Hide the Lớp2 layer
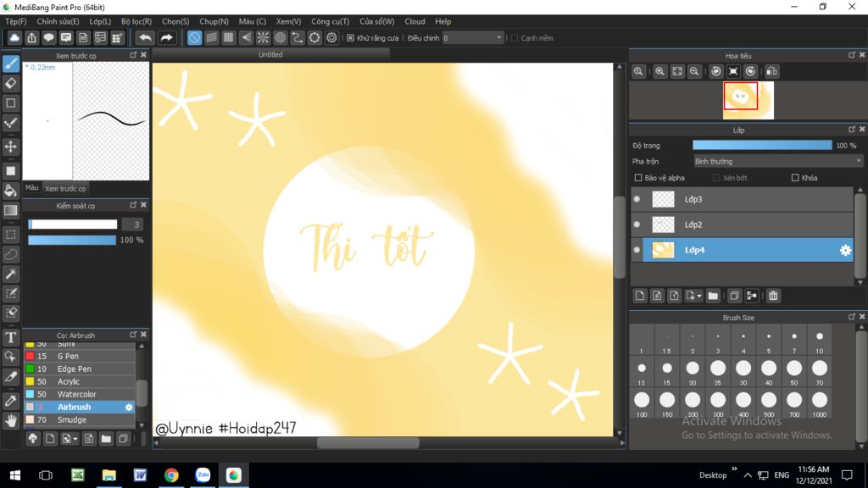868x488 pixels. click(637, 225)
